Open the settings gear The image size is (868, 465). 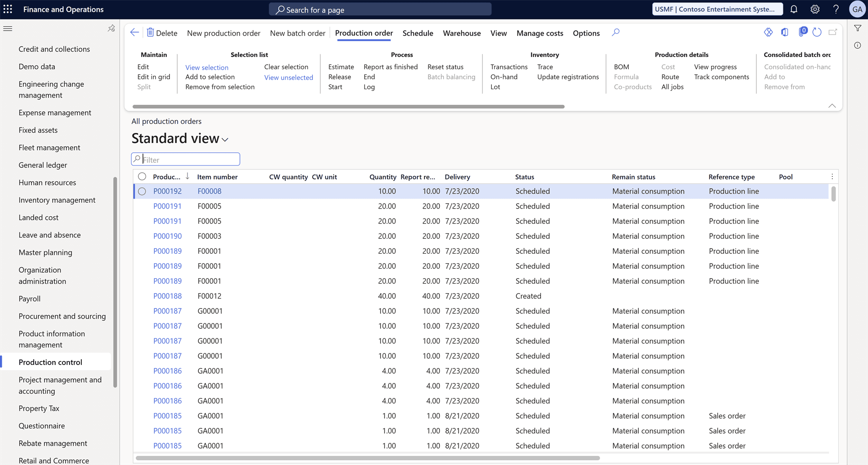click(x=815, y=9)
